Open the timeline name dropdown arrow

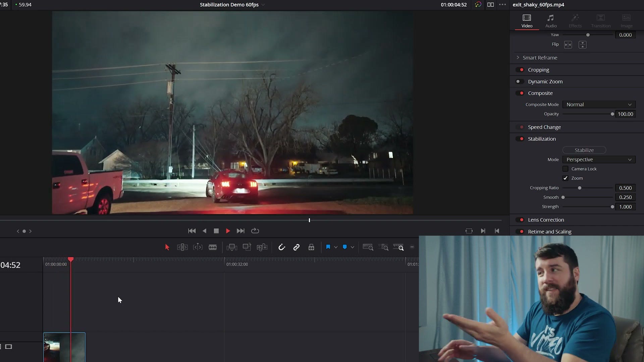(263, 5)
